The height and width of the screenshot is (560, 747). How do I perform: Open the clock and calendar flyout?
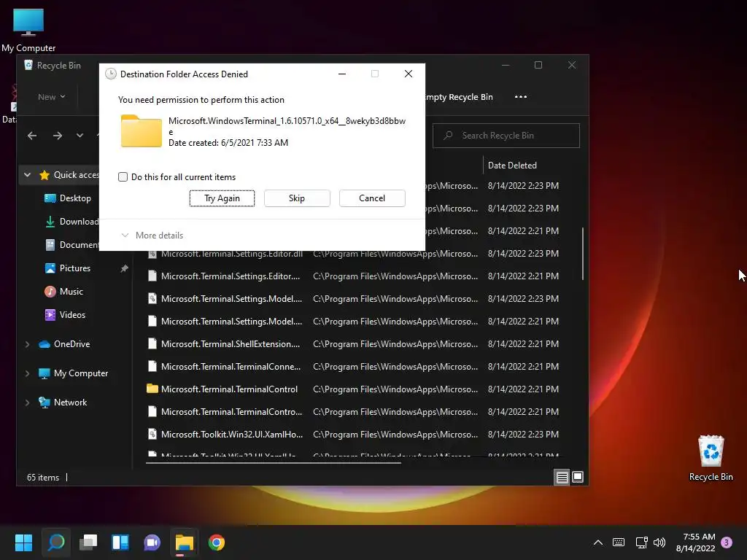point(695,542)
